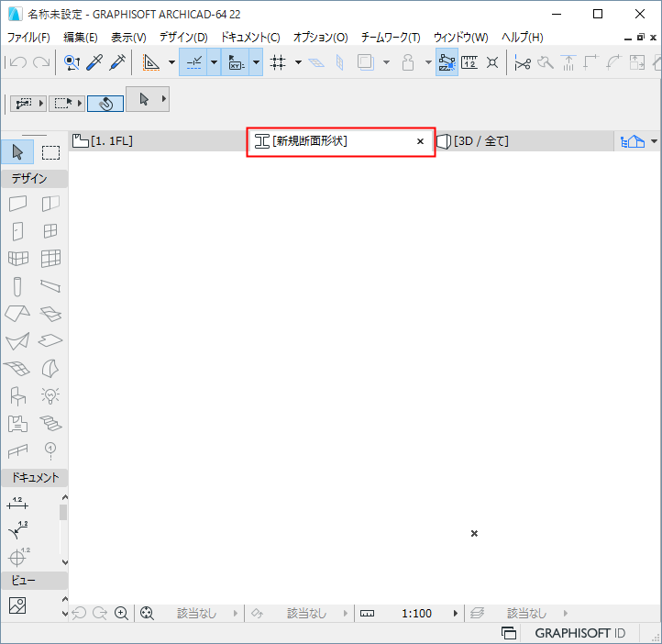Select the Lamp tool
Screen dimensions: 662x644
[50, 395]
